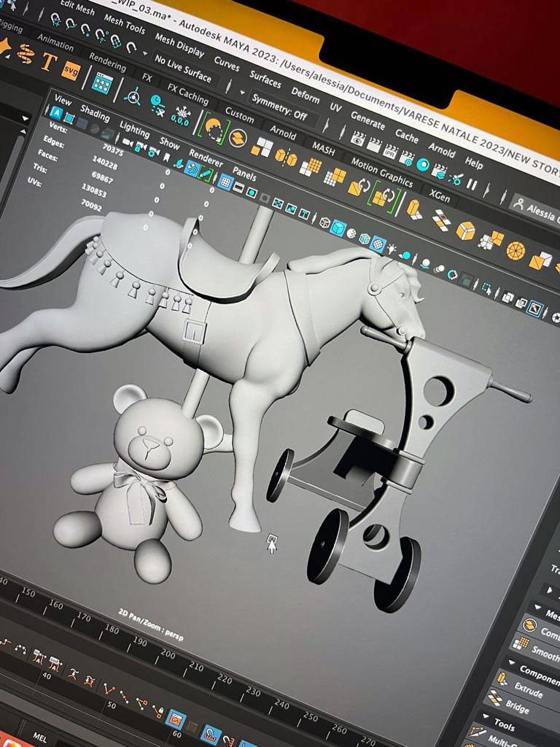Click the pencil grease tool icon with green brackets
Image resolution: width=560 pixels, height=747 pixels.
click(205, 174)
